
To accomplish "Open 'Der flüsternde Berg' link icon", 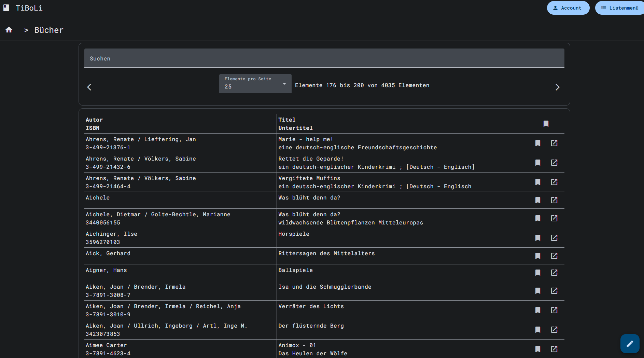I will point(554,330).
